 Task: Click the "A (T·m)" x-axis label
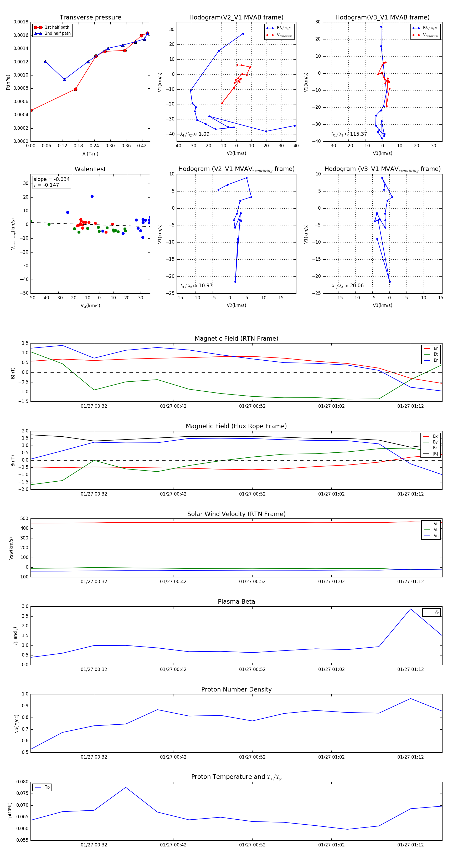click(90, 154)
